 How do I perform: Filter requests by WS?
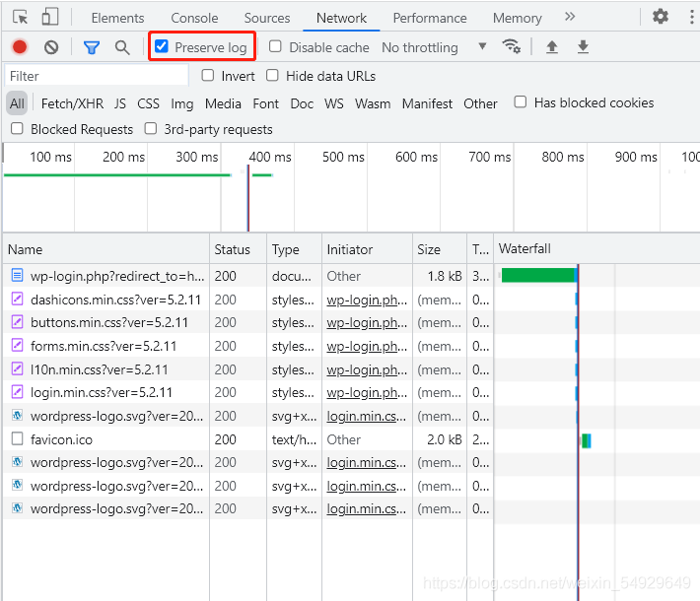click(334, 103)
